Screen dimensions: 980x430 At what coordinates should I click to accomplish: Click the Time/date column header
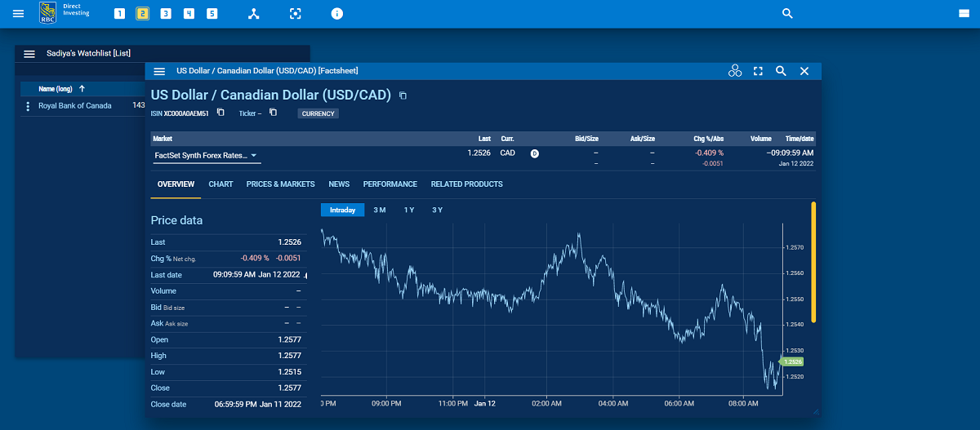800,139
